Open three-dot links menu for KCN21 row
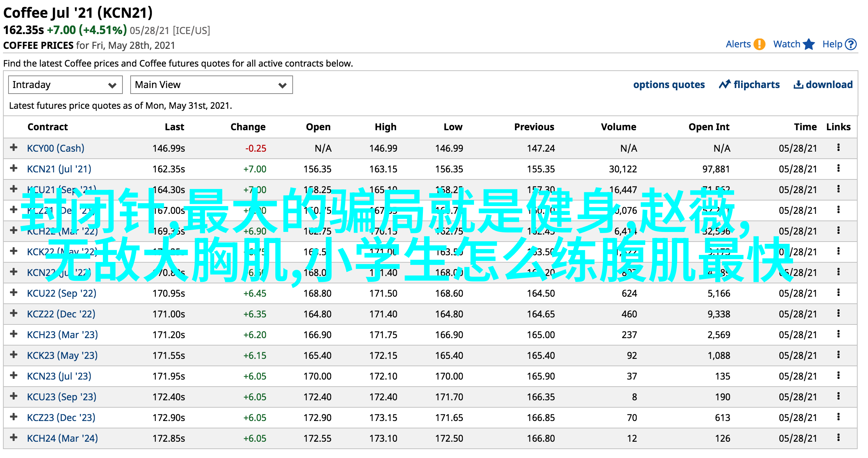This screenshot has height=458, width=868. click(838, 168)
